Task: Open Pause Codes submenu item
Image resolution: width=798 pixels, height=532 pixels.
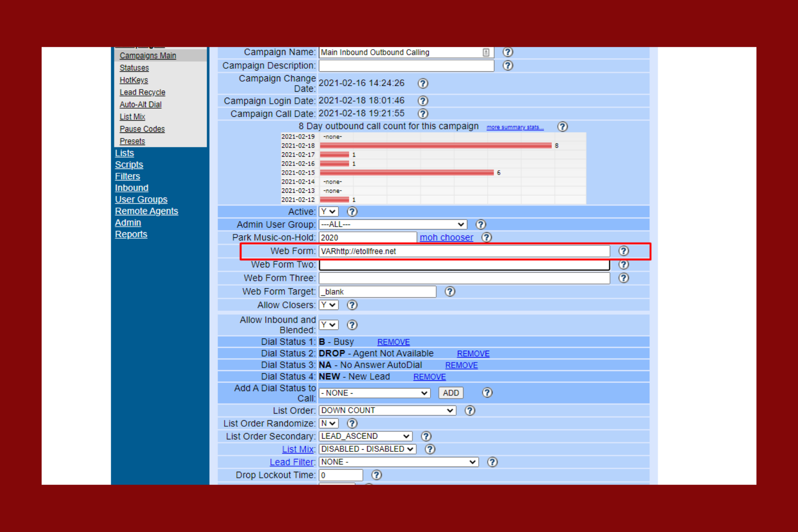Action: point(142,129)
